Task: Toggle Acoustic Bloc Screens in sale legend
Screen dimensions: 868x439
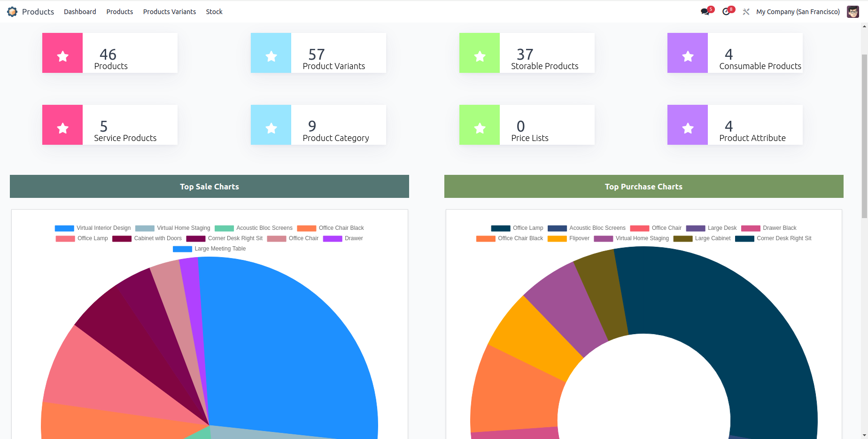Action: pyautogui.click(x=254, y=228)
